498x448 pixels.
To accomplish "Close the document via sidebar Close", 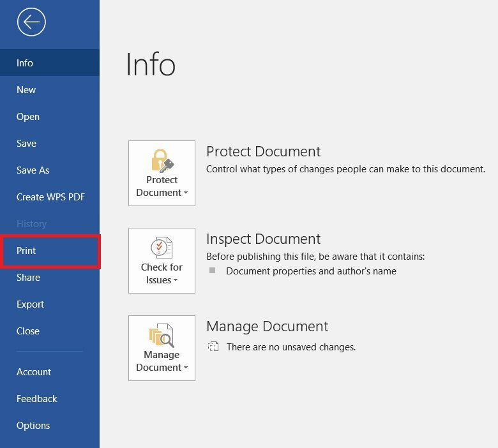I will pyautogui.click(x=28, y=331).
